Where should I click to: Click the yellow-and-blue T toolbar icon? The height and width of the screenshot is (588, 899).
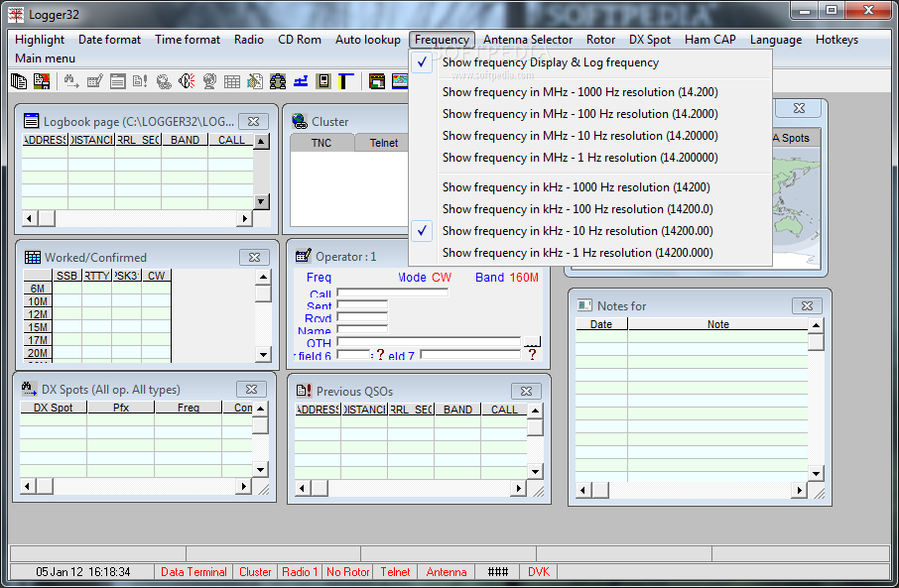345,81
